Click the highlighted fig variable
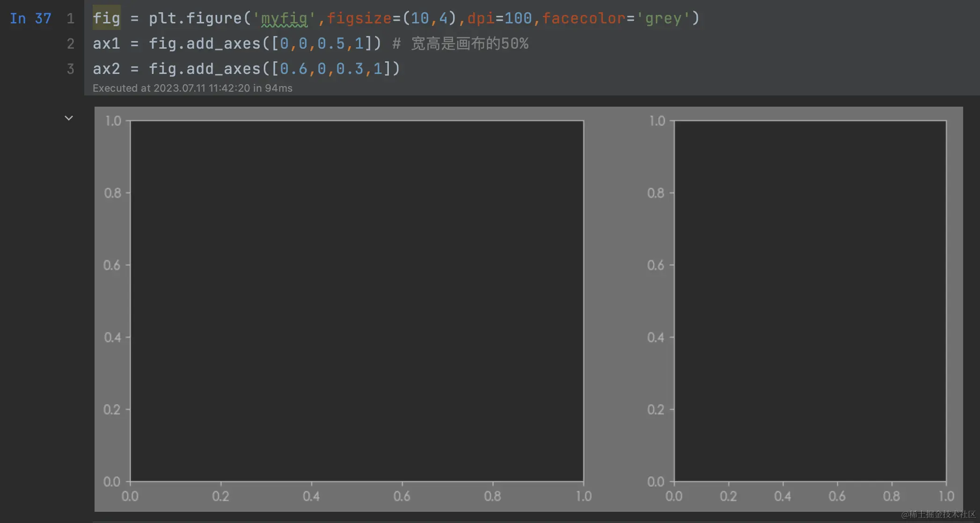 (106, 19)
